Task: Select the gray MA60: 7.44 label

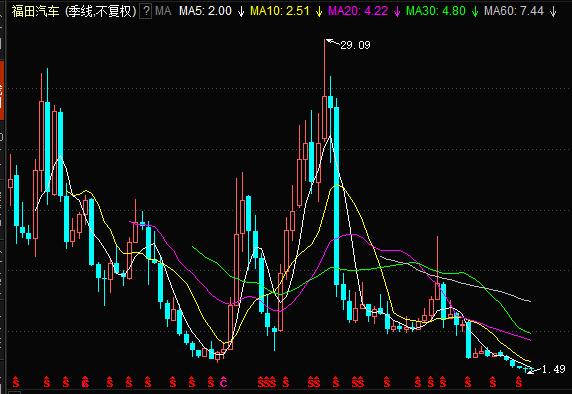Action: 514,11
